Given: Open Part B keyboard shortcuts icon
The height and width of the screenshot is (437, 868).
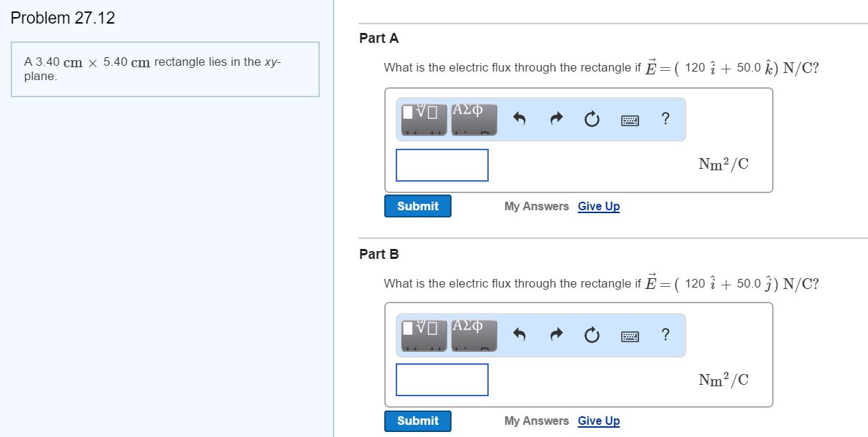Looking at the screenshot, I should [630, 336].
